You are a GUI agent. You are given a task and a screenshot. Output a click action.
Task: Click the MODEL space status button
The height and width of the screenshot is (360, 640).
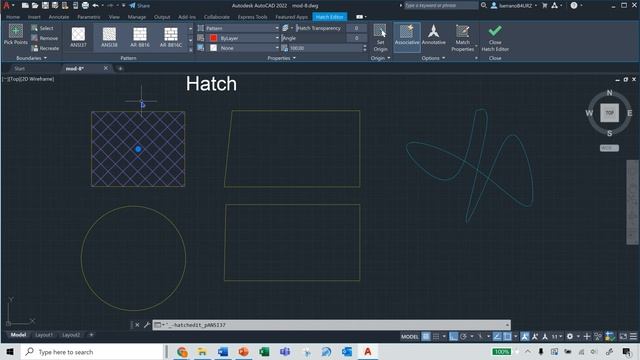click(410, 336)
